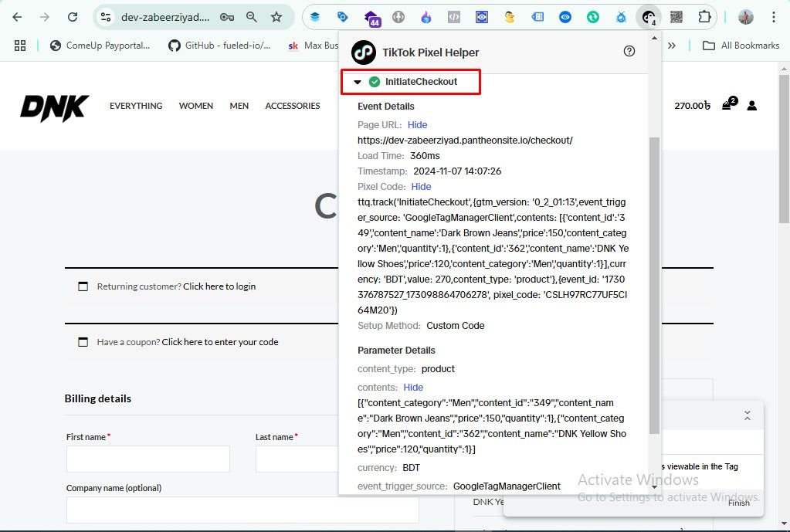
Task: Click the help question-mark icon in Pixel Helper
Action: [629, 51]
